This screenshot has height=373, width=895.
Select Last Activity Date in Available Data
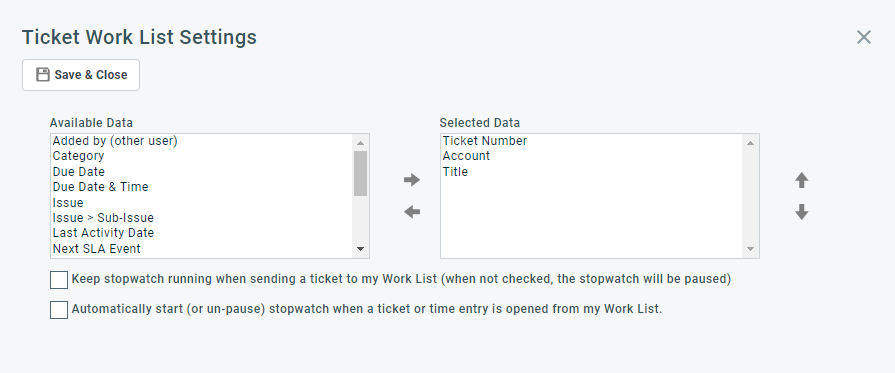(x=202, y=233)
